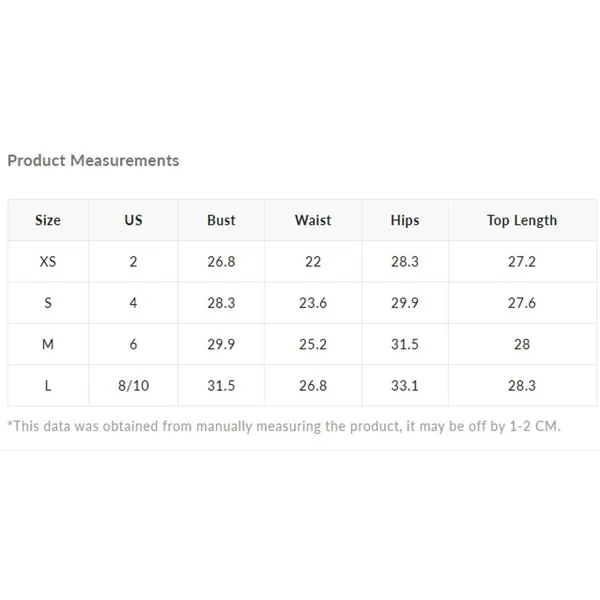
Task: Select the 8/10 US size cell
Action: (133, 386)
